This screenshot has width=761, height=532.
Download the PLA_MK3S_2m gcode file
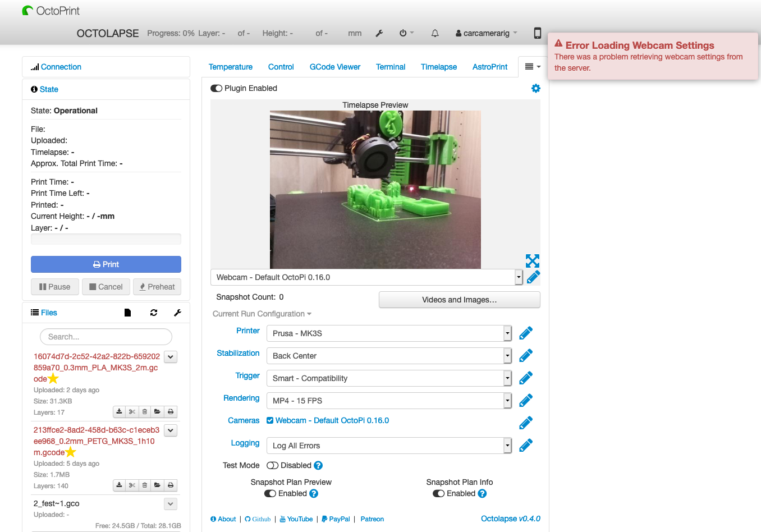(119, 411)
